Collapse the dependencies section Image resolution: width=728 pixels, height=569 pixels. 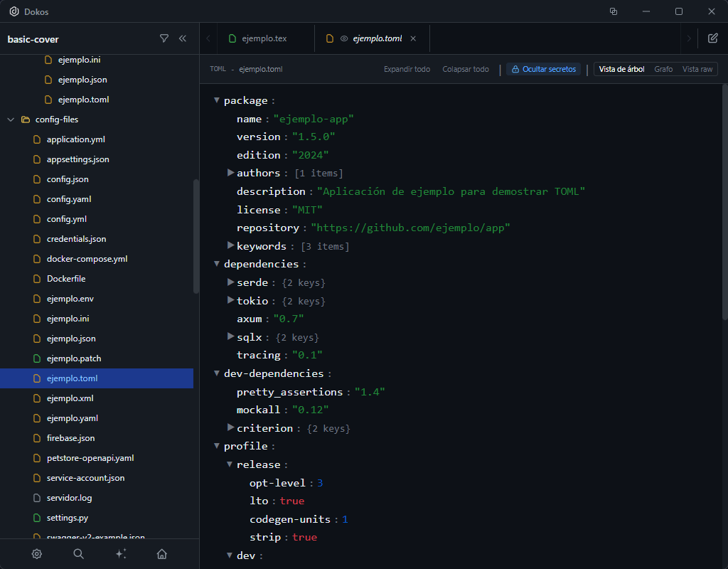(218, 264)
